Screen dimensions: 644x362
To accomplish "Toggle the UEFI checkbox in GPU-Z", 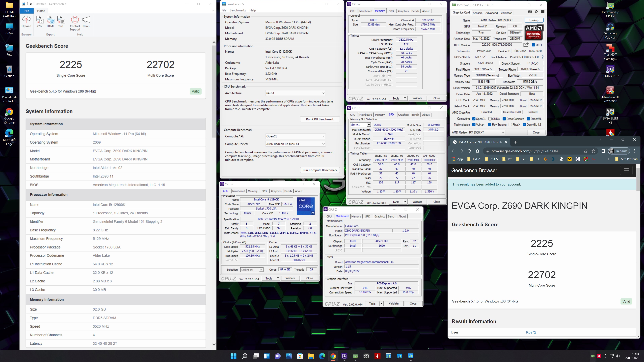I will pos(533,45).
